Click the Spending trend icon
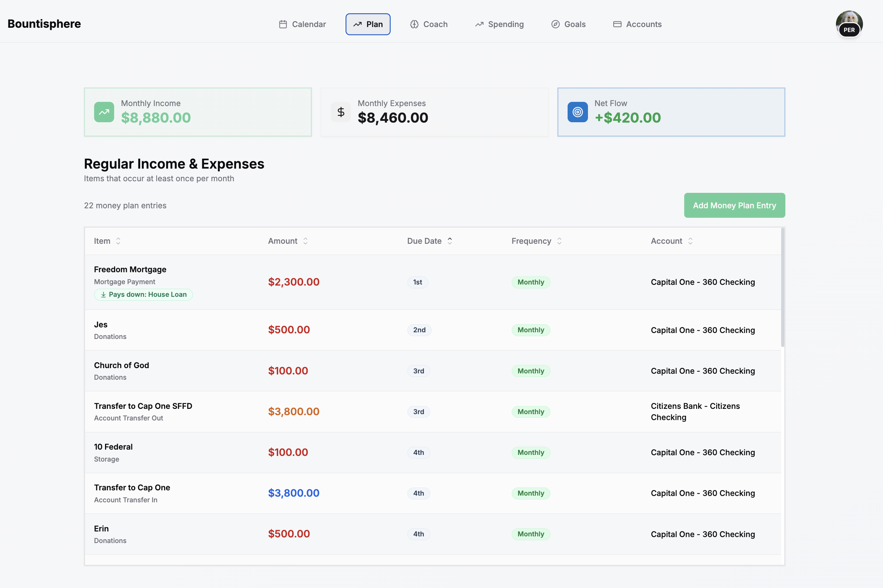This screenshot has height=588, width=883. point(479,24)
